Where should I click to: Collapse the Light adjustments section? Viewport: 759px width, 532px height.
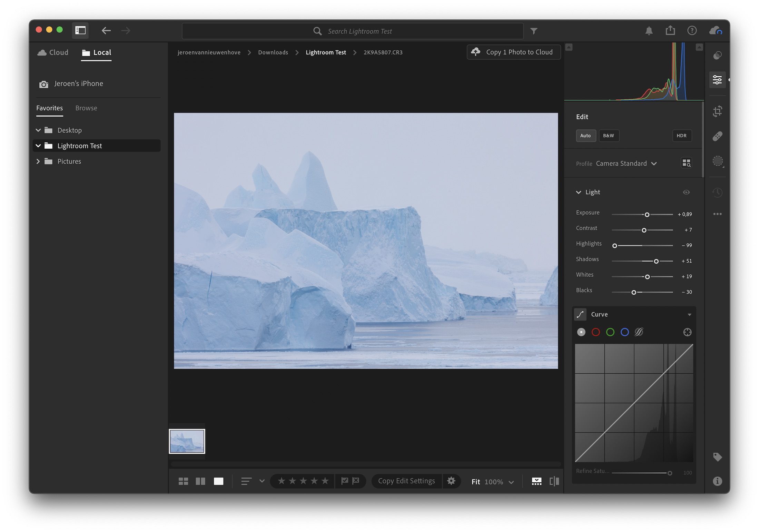coord(579,192)
